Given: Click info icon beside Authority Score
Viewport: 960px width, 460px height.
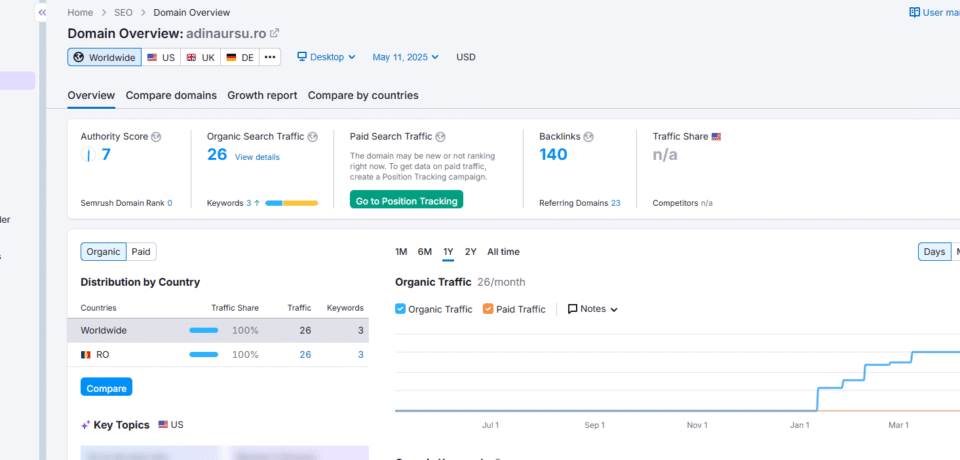Looking at the screenshot, I should pyautogui.click(x=156, y=136).
